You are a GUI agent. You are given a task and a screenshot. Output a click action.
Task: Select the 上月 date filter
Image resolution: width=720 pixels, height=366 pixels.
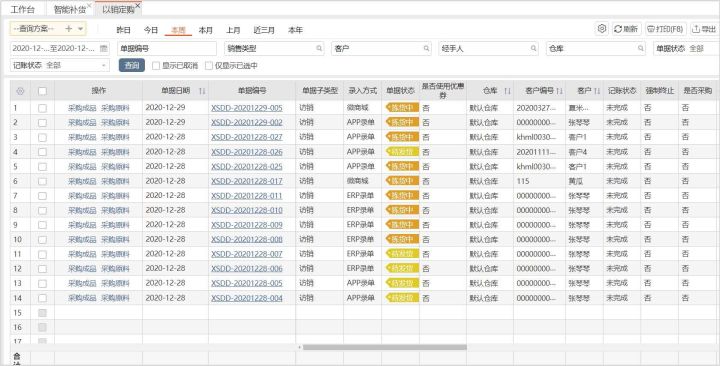tap(233, 30)
